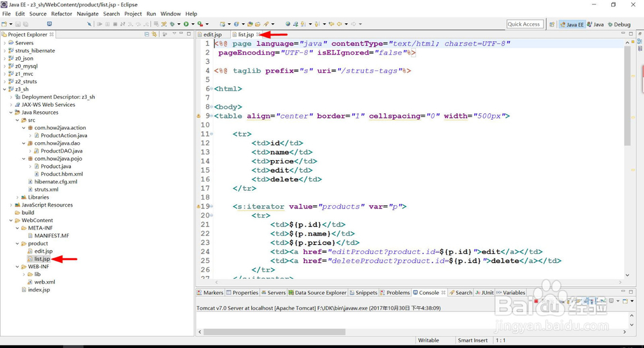Open the Outline icon on right trim bar

click(640, 41)
